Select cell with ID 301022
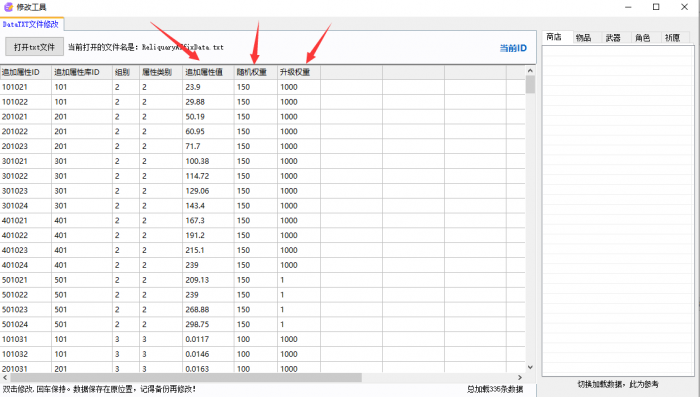The image size is (700, 397). 25,176
